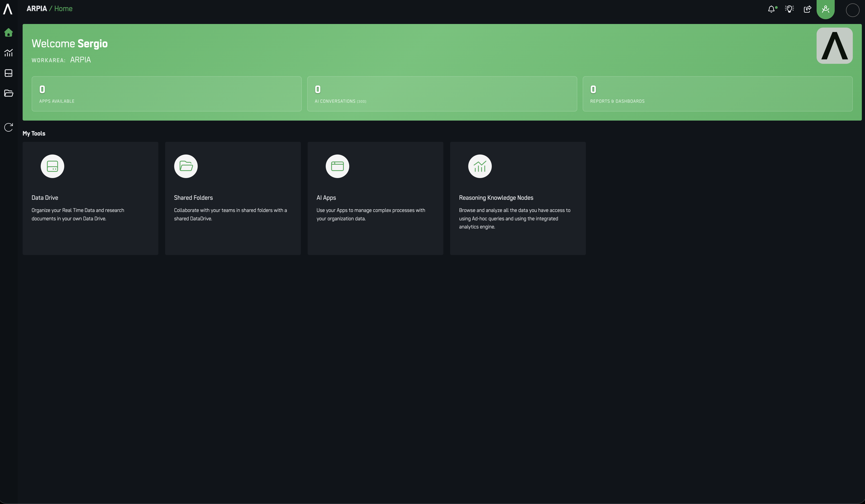Click the green user workspace icon
865x504 pixels.
coord(825,9)
